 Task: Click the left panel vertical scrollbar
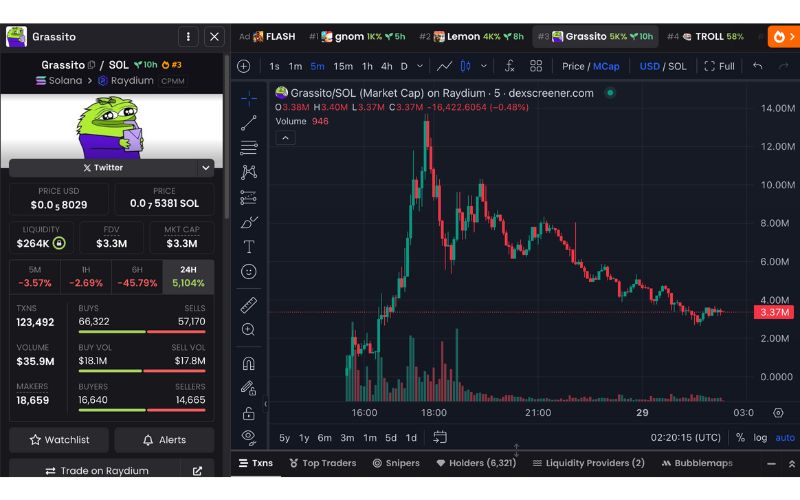pyautogui.click(x=227, y=135)
